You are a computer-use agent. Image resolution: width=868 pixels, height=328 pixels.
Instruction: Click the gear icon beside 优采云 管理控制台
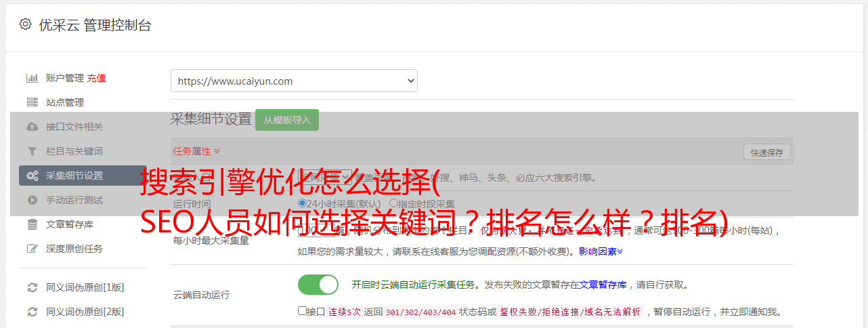point(25,24)
